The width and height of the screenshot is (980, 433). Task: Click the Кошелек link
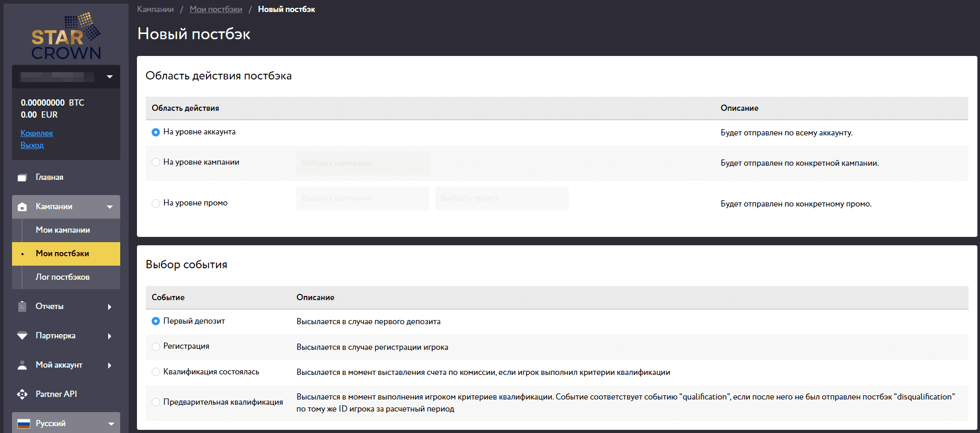[x=37, y=133]
